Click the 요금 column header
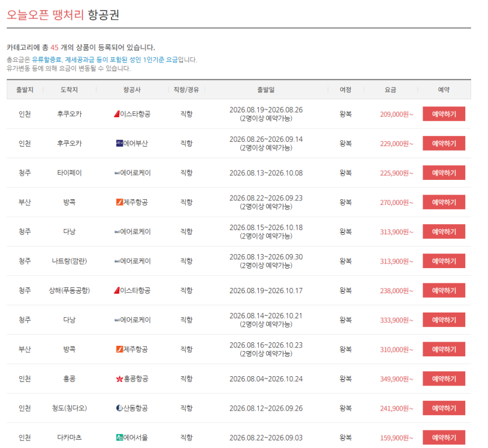The height and width of the screenshot is (448, 488). click(x=390, y=89)
